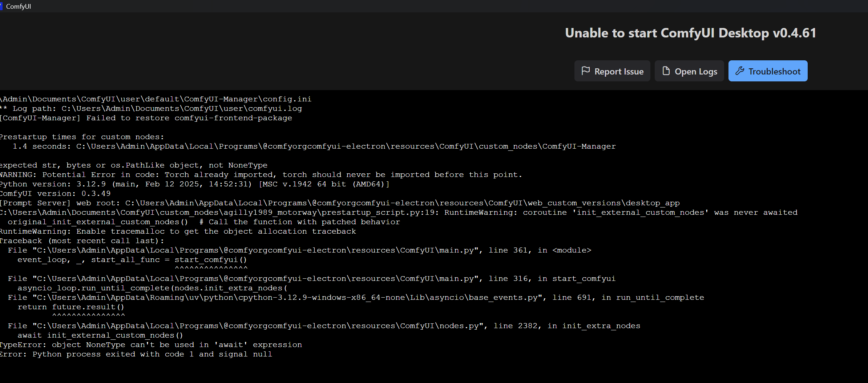Click the flag icon on Report Issue
The height and width of the screenshot is (383, 868).
[x=585, y=71]
